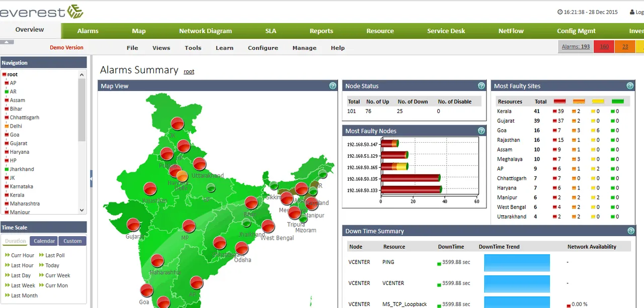Viewport: 644px width, 308px height.
Task: Click the VCENTER PING downtime trend graph
Action: click(517, 263)
